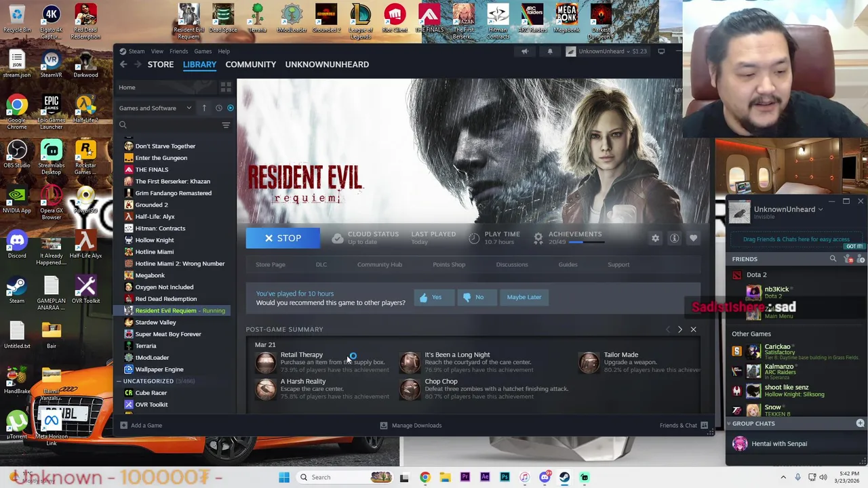The image size is (868, 488).
Task: Open the Discussions link
Action: [x=512, y=264]
